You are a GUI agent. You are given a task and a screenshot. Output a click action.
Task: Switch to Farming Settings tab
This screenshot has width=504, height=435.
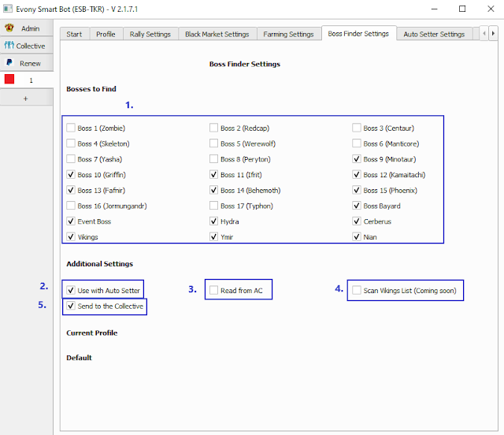[288, 34]
